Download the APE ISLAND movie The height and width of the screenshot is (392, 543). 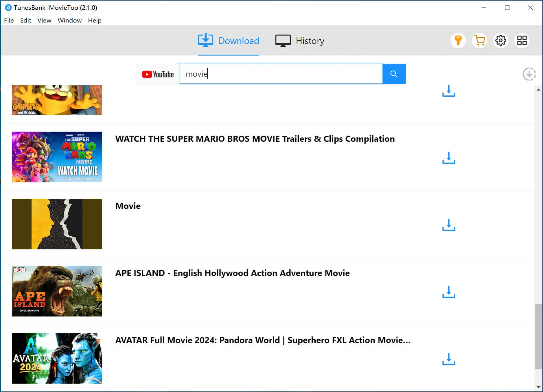[449, 292]
